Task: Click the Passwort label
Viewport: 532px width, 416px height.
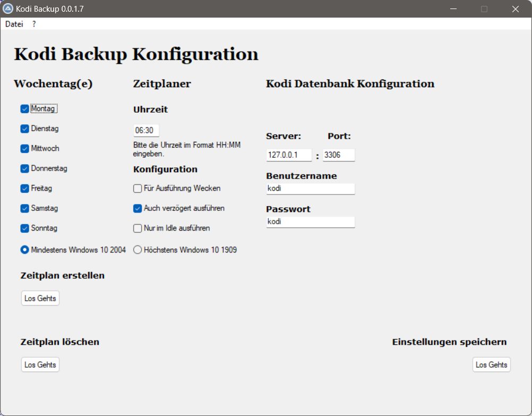Action: coord(288,209)
